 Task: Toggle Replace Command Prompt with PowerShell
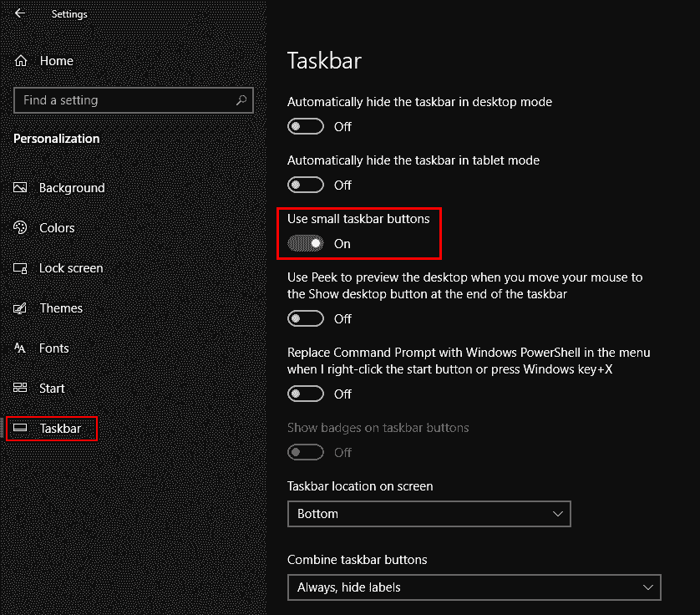coord(306,394)
